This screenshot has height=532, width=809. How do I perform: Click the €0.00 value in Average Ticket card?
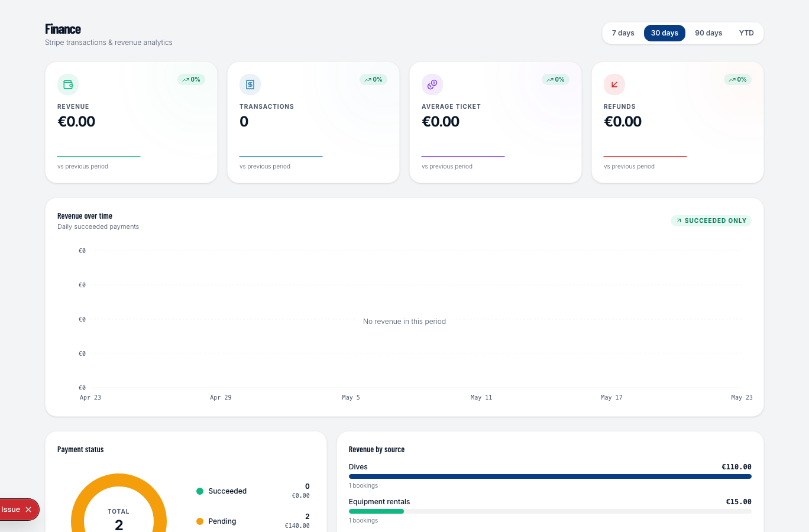[441, 122]
